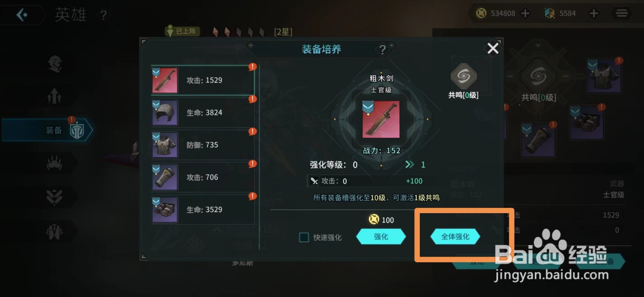Select the helmet slot with 生命: 3824
The width and height of the screenshot is (644, 297).
tap(203, 113)
